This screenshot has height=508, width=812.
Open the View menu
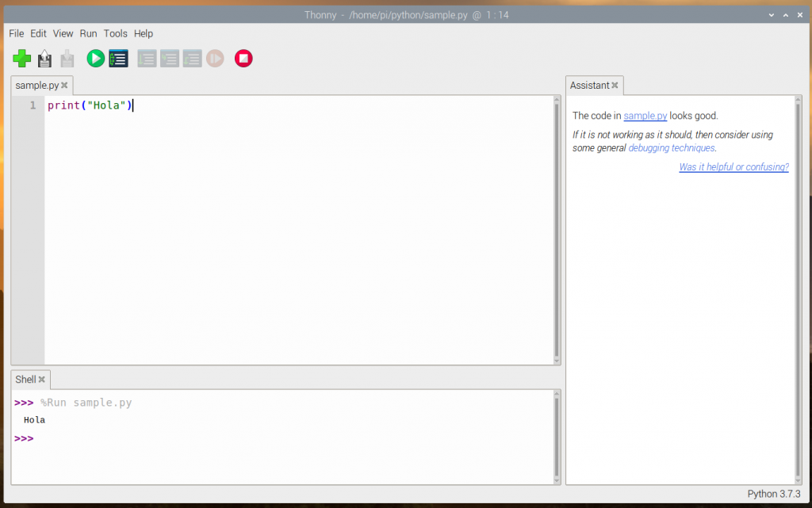[x=63, y=33]
